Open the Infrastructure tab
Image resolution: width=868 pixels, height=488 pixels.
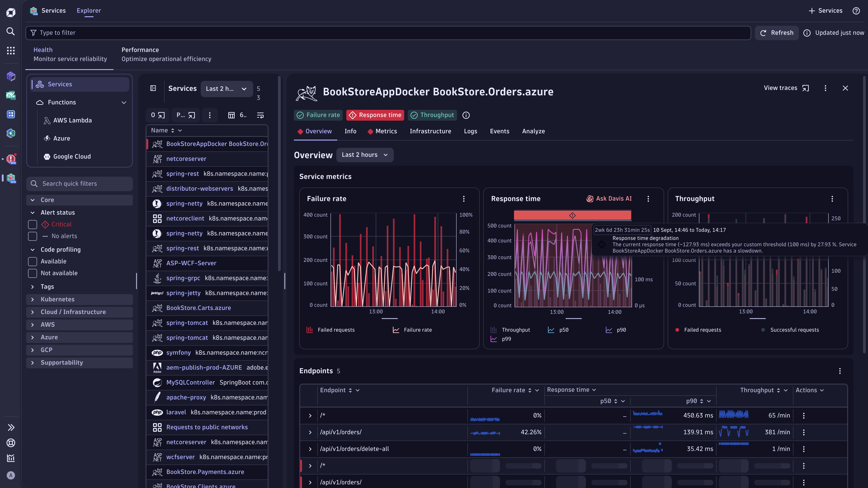(430, 131)
